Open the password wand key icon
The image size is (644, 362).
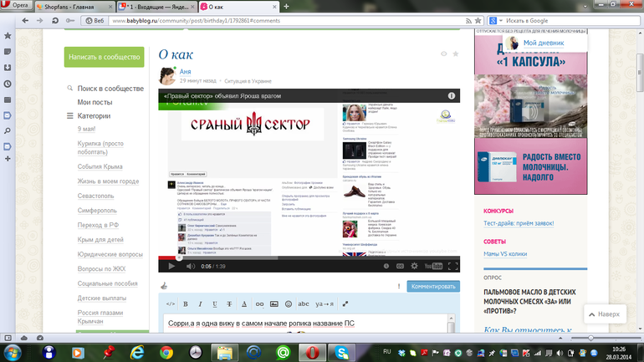pyautogui.click(x=70, y=20)
